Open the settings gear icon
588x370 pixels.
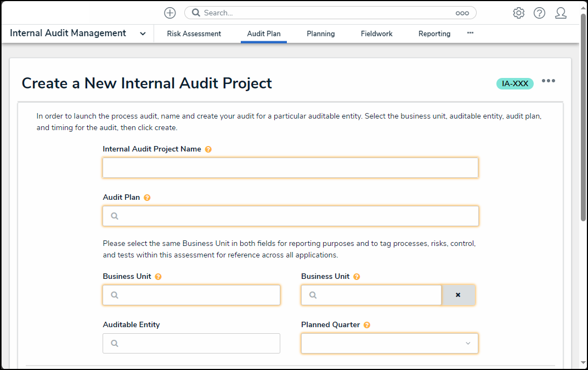coord(518,13)
